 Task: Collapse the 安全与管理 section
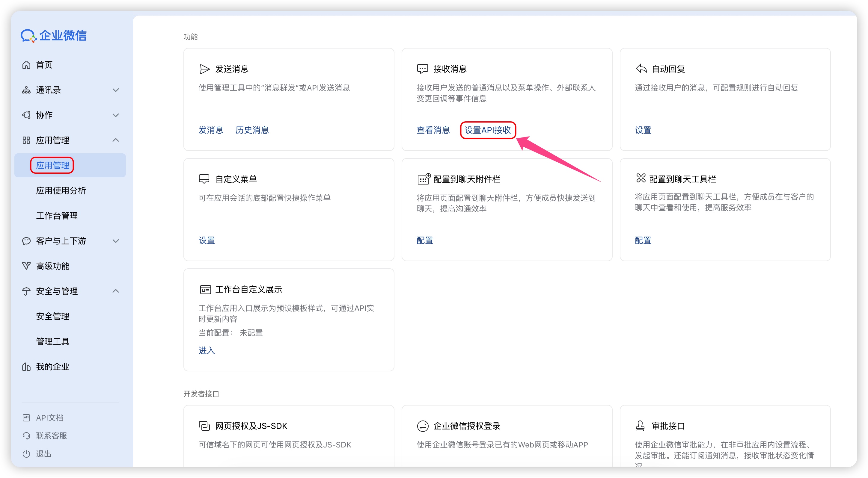coord(116,291)
